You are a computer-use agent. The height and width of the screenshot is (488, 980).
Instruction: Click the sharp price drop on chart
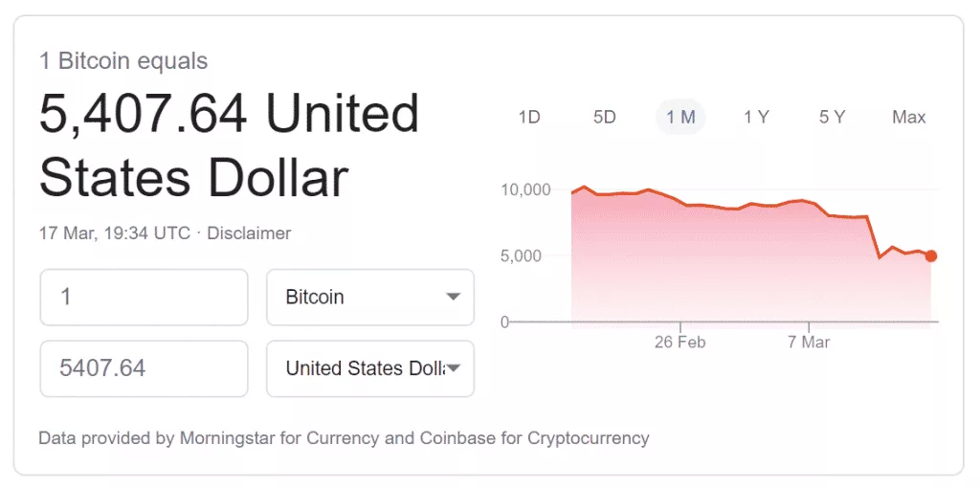point(874,237)
